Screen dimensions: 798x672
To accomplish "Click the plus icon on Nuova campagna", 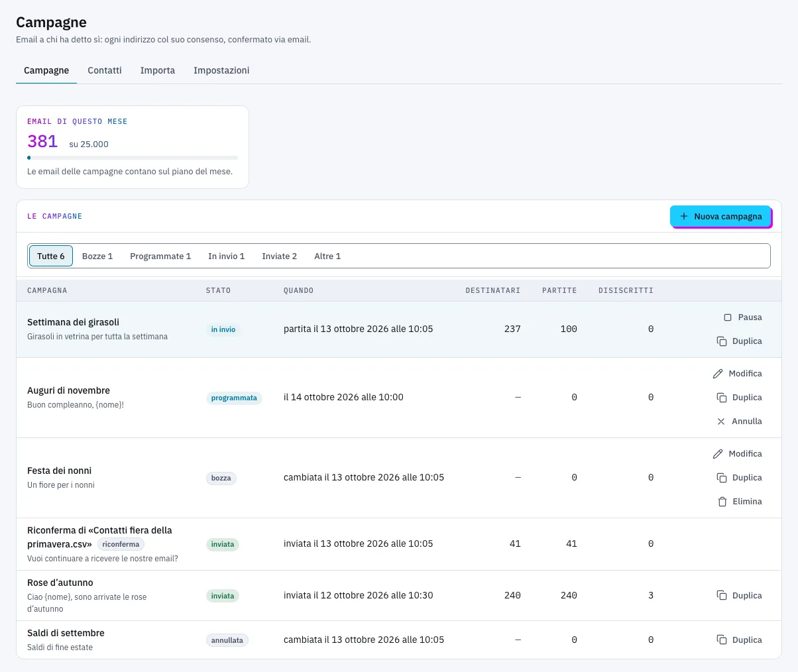I will pyautogui.click(x=684, y=217).
